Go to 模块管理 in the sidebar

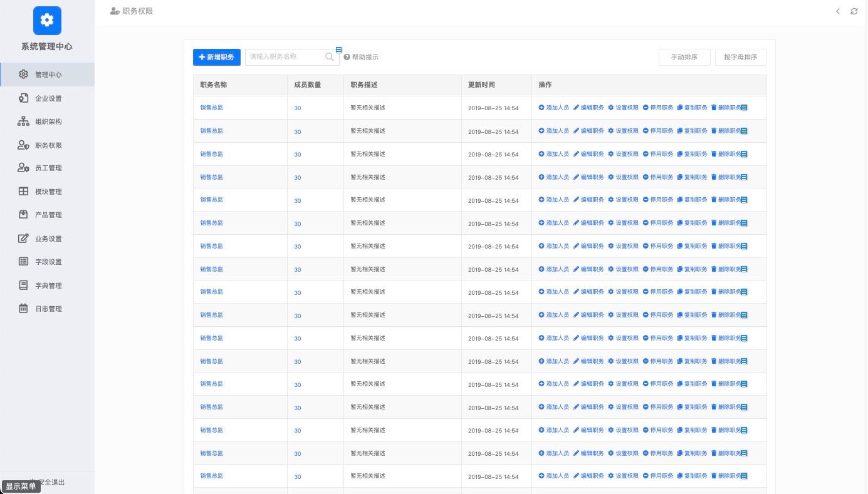pos(48,192)
